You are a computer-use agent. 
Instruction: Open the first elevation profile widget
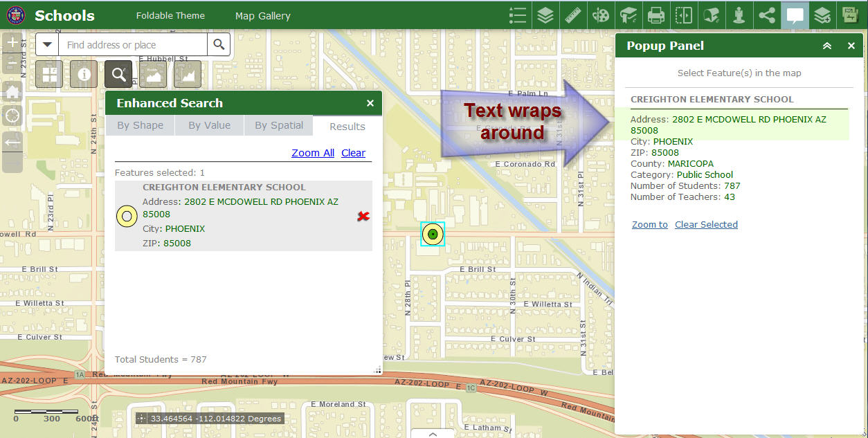point(153,74)
